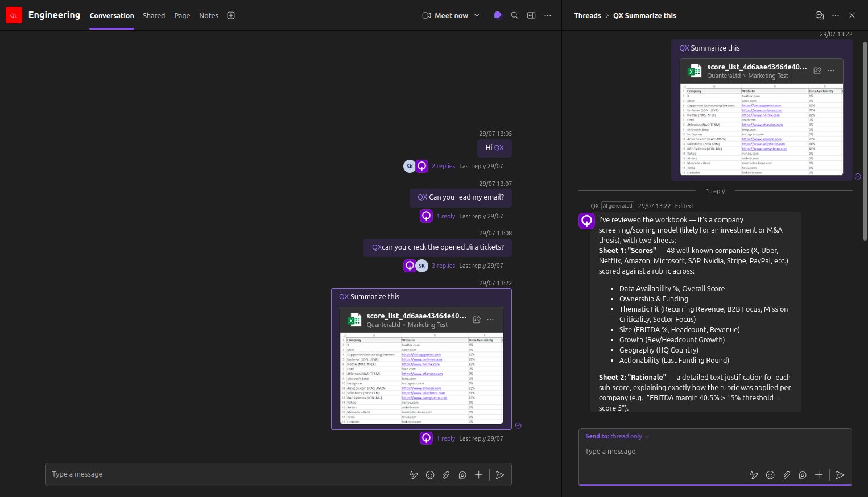Open more options in the Threads panel header
The height and width of the screenshot is (497, 868).
tap(836, 15)
